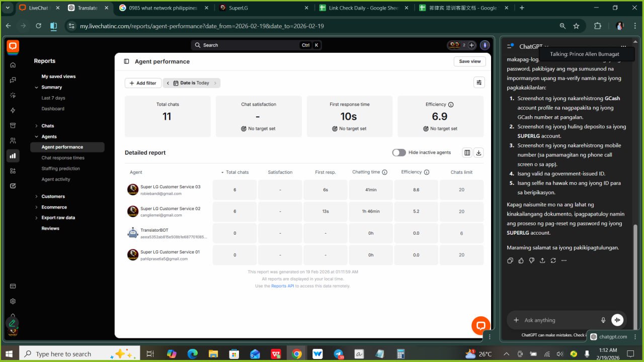Expand the Customers reports section

click(36, 196)
